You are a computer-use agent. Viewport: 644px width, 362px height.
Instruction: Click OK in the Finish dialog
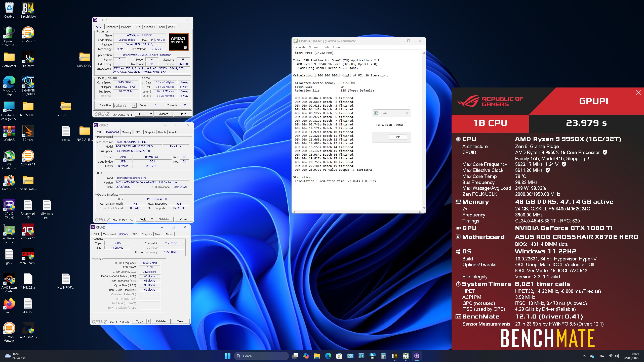pos(398,137)
